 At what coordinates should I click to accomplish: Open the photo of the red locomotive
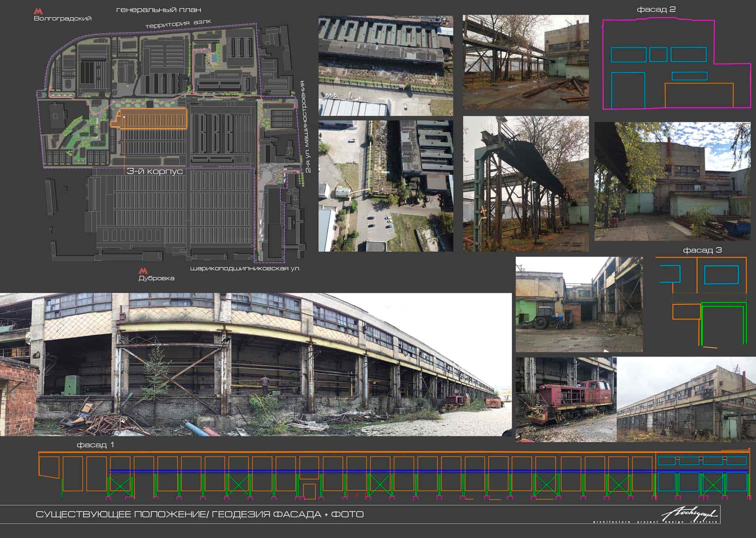click(x=566, y=399)
